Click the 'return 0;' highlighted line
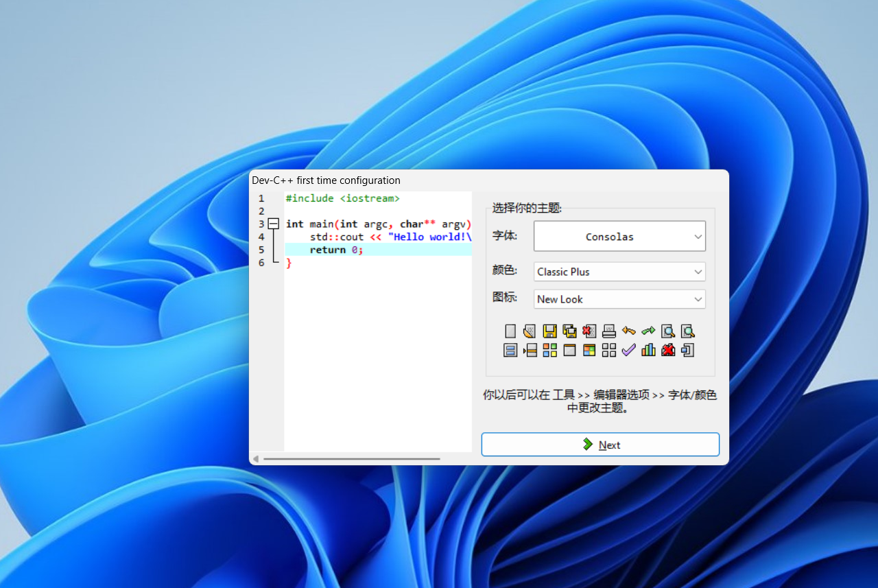Image resolution: width=878 pixels, height=588 pixels. pyautogui.click(x=379, y=250)
